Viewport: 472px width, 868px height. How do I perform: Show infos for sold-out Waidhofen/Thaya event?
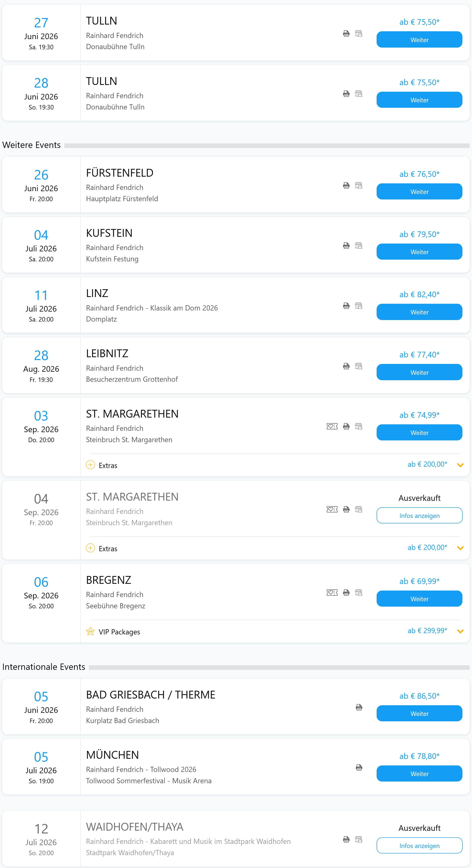[x=419, y=845]
